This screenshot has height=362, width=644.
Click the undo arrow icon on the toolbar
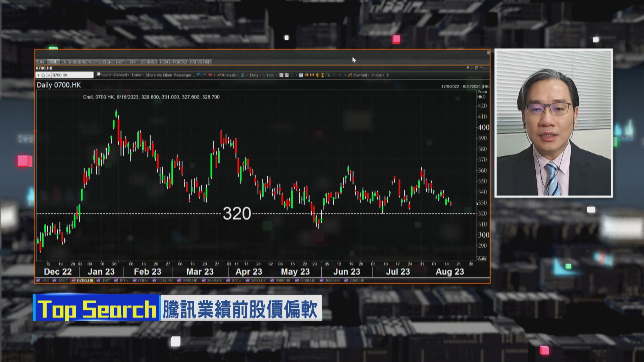pos(199,75)
